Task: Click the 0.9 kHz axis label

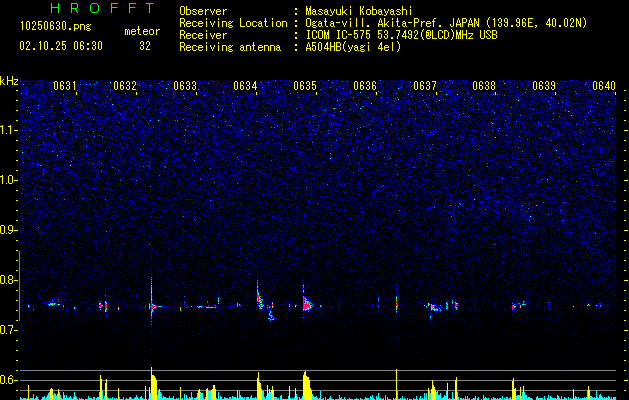Action: click(x=9, y=230)
